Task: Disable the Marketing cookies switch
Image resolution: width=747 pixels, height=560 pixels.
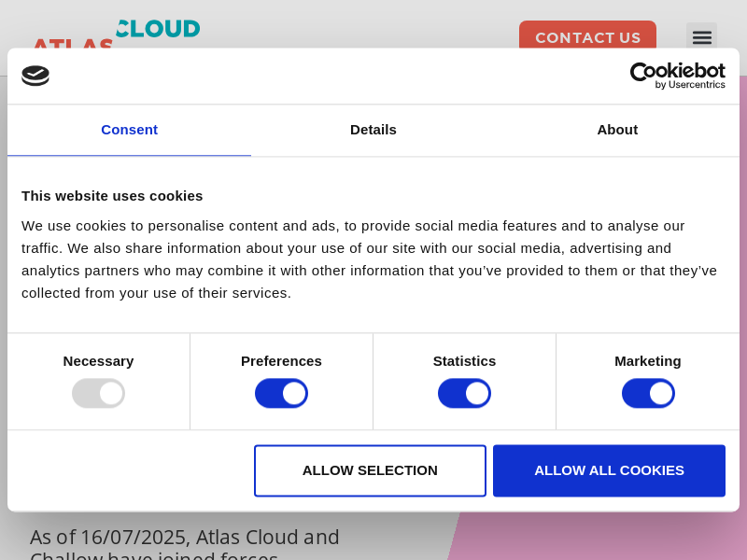Action: click(648, 393)
